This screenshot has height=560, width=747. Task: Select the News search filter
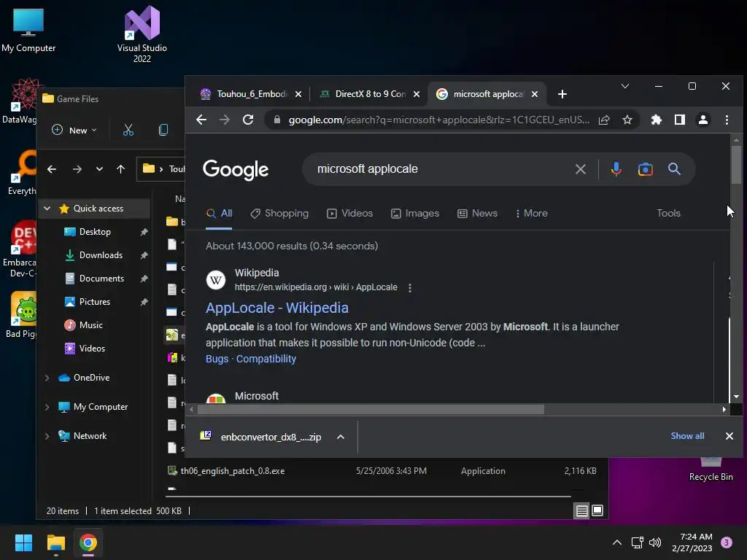tap(477, 214)
